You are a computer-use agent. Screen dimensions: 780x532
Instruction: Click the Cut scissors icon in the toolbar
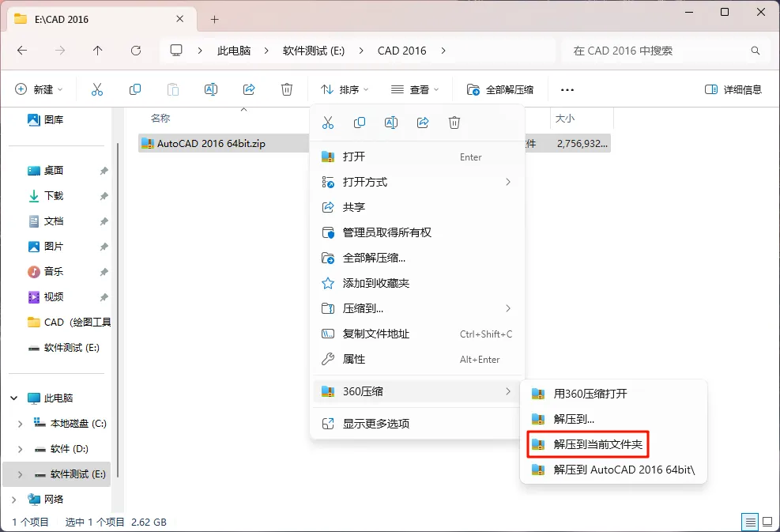(x=97, y=89)
